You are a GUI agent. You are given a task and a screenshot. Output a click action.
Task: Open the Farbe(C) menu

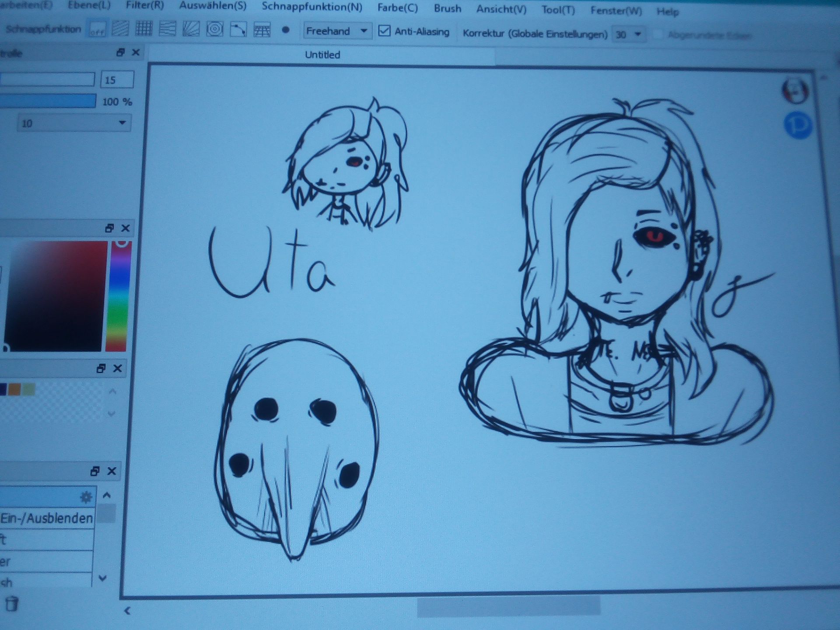398,8
